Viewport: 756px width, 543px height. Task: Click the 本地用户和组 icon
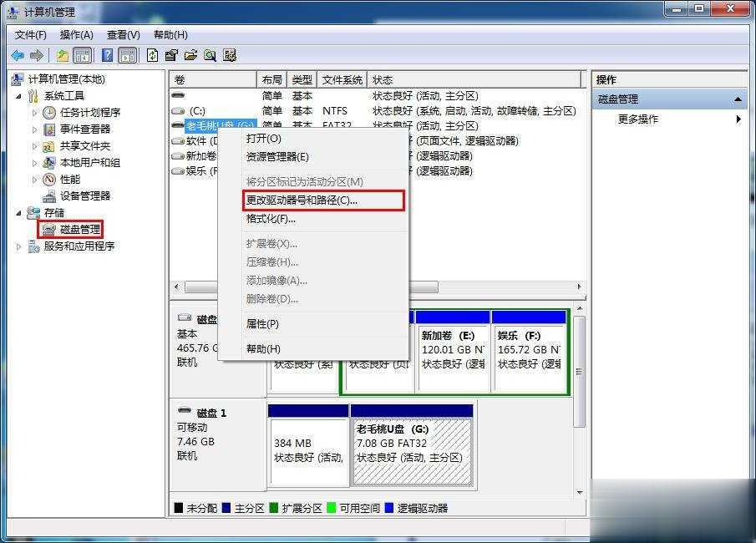coord(49,163)
